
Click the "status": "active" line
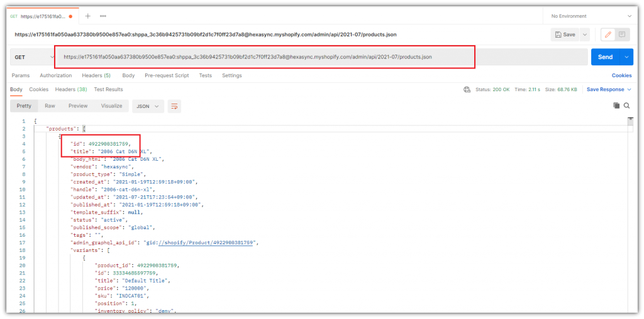coord(99,220)
